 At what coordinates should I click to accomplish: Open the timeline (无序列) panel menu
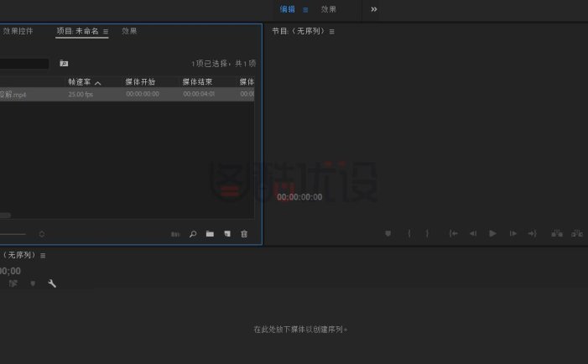click(43, 256)
